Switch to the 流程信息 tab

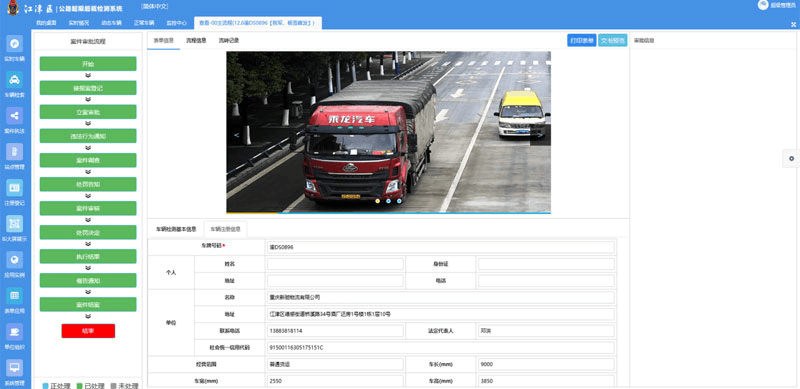coord(196,40)
